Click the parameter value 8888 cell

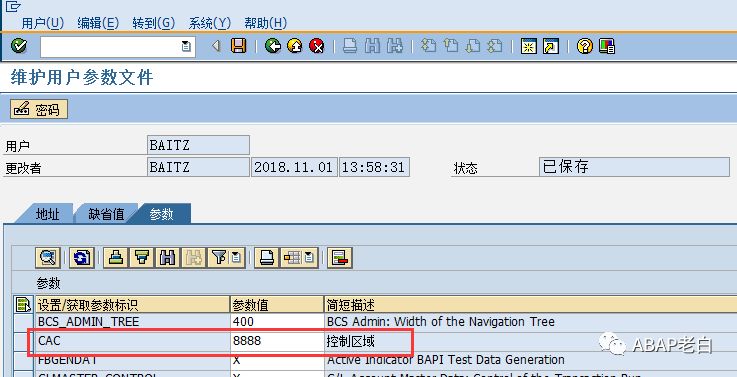click(x=277, y=341)
